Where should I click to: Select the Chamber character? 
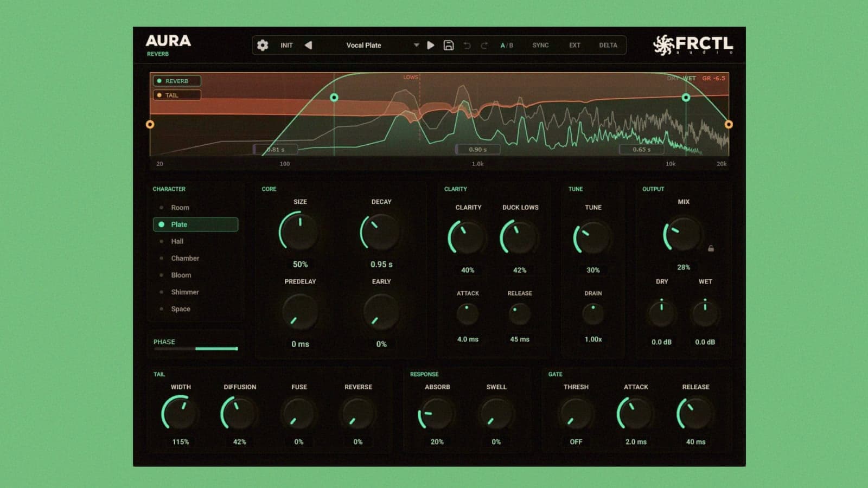[195, 258]
